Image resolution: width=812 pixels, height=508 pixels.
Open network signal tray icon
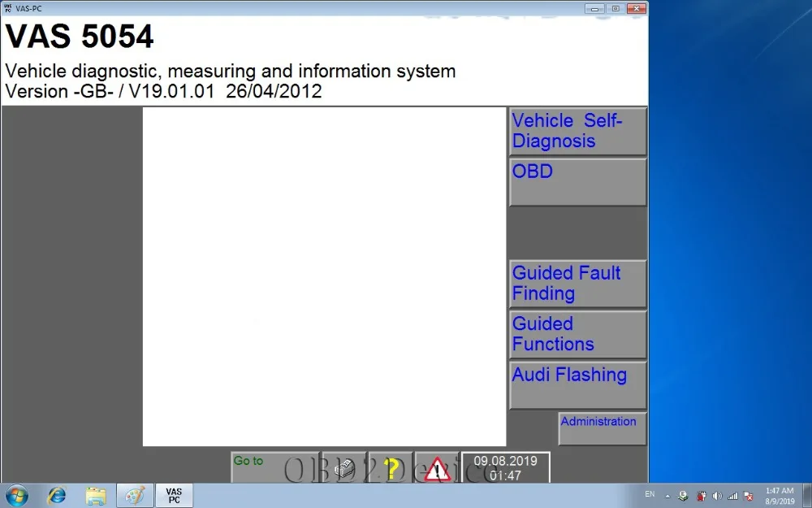732,496
